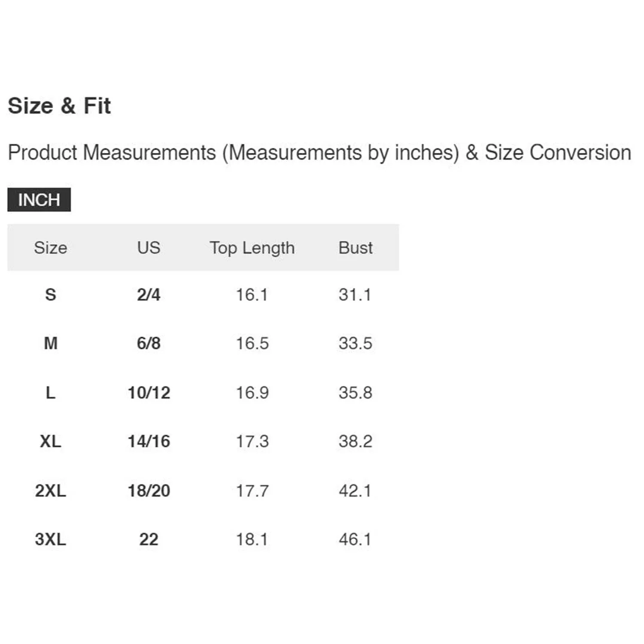
Task: Click the Bust column header
Action: pos(355,248)
